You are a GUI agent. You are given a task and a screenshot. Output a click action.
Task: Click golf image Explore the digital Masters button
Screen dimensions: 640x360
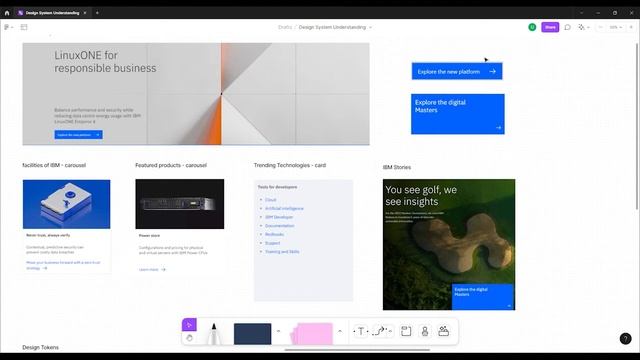pyautogui.click(x=482, y=296)
